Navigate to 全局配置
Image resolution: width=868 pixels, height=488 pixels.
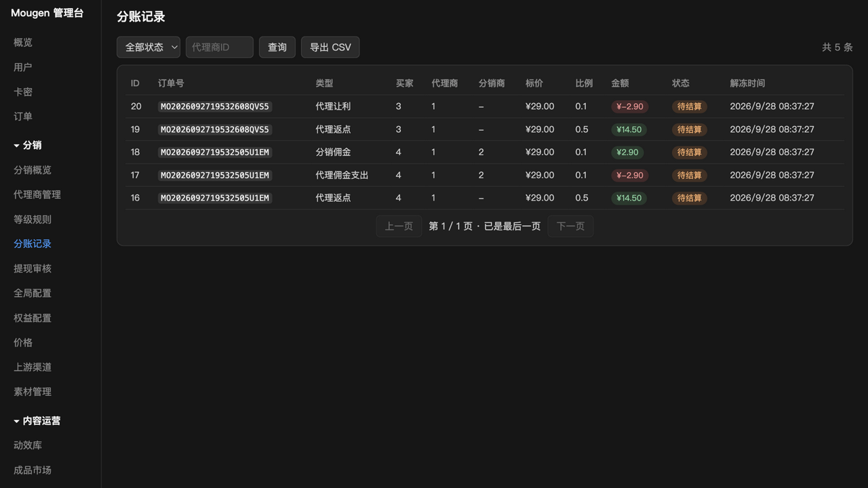33,293
